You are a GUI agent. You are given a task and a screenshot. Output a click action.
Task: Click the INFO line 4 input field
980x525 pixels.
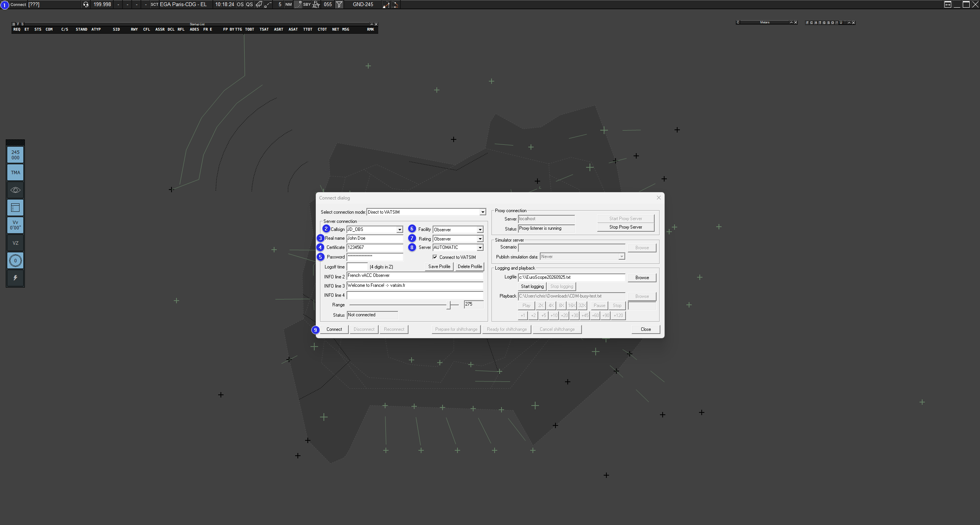(415, 295)
